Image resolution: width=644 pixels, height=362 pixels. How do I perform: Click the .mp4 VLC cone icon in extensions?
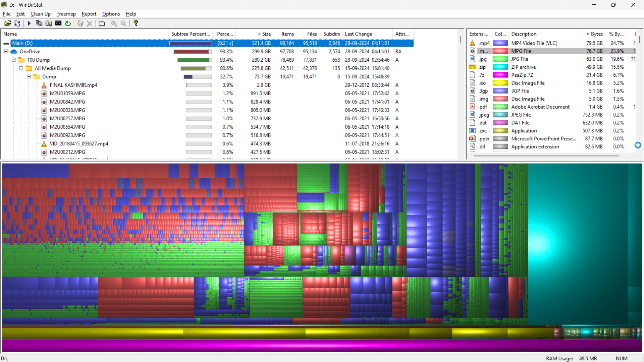point(472,43)
